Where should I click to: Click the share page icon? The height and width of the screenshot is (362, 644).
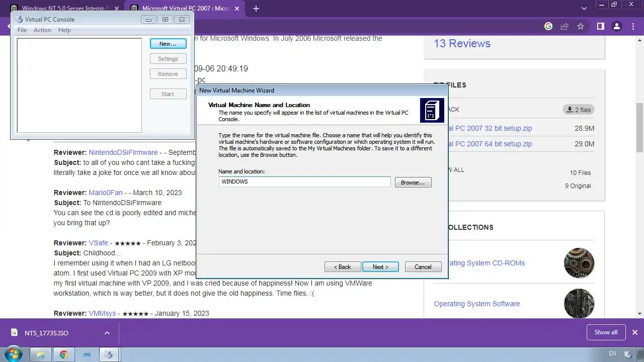coord(565,26)
